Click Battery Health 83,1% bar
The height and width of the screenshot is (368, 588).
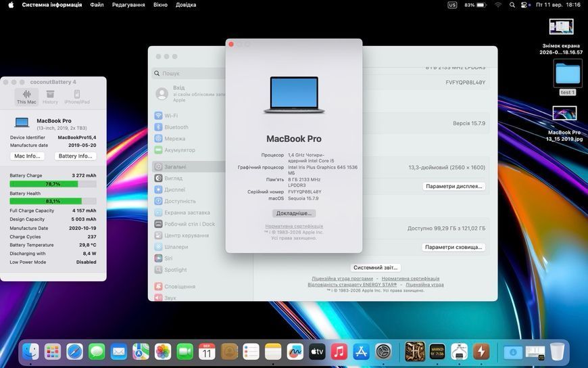pyautogui.click(x=53, y=202)
